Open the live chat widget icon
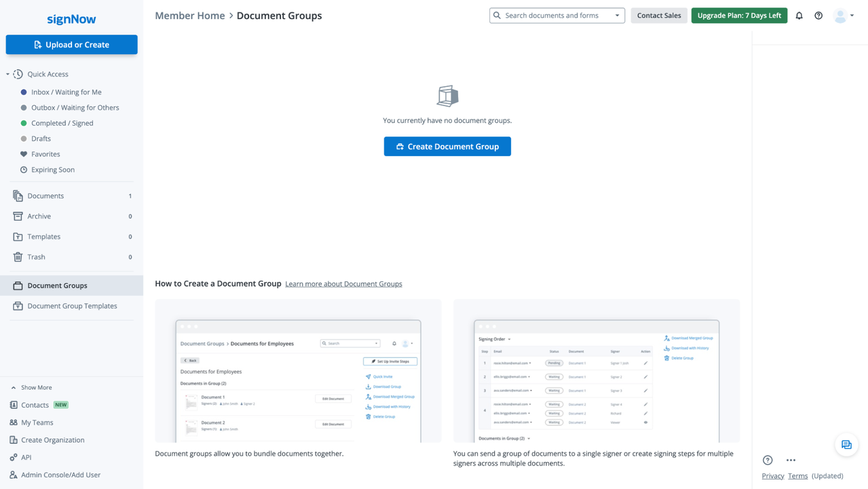Screen dimensions: 868x489 click(x=846, y=445)
